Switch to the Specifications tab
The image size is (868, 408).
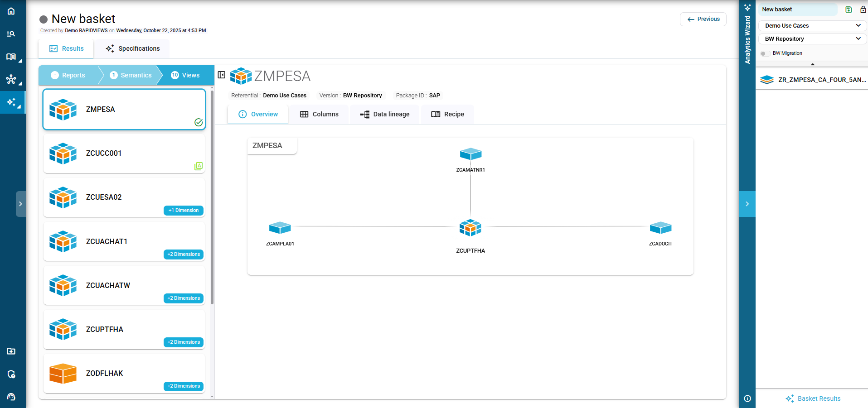pyautogui.click(x=133, y=48)
